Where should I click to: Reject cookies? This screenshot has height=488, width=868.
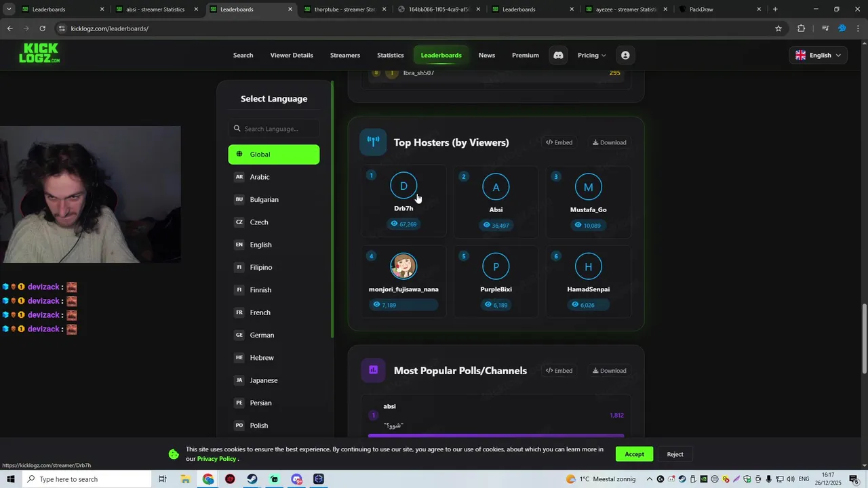(x=675, y=454)
